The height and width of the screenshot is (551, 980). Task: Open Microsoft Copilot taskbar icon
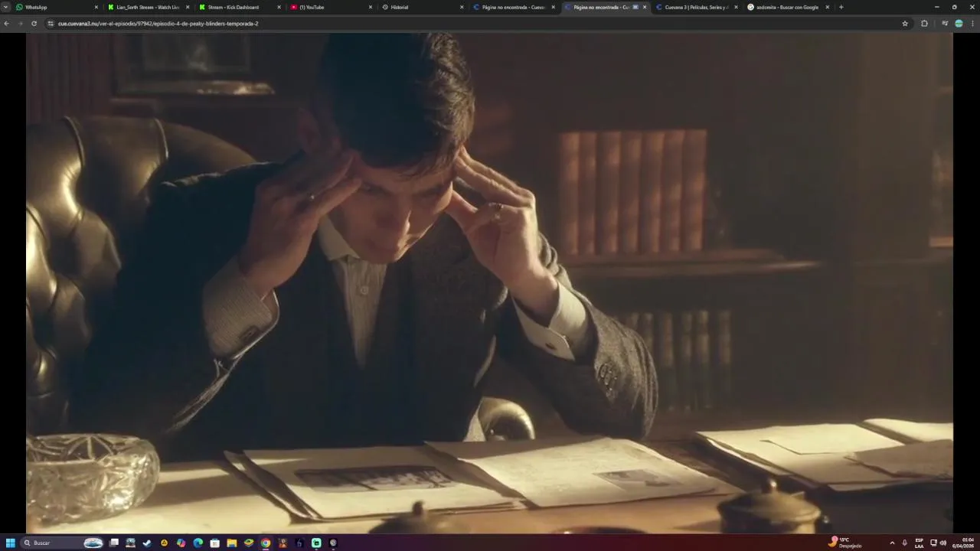pos(181,543)
